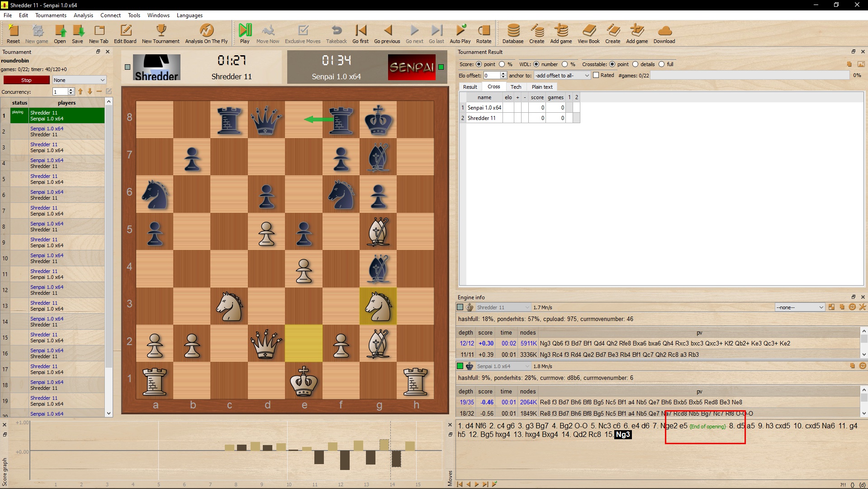Image resolution: width=868 pixels, height=489 pixels.
Task: Start Auto Play from toolbar
Action: 460,34
